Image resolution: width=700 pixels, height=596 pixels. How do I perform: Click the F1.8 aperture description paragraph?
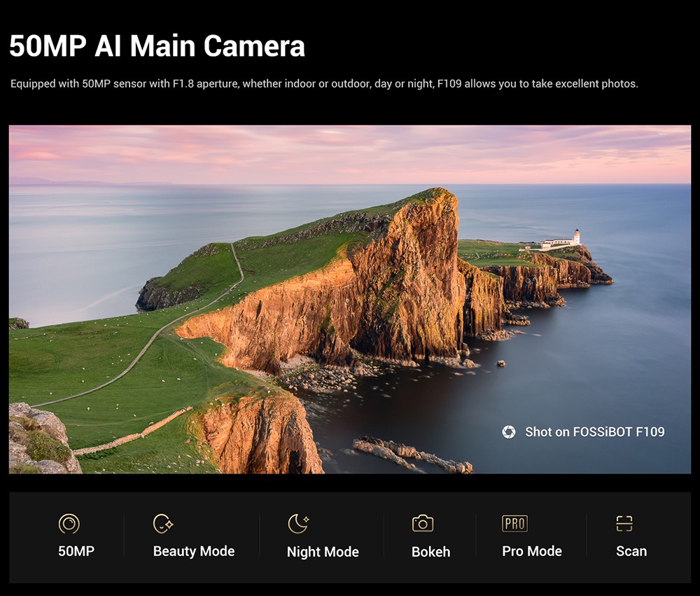(x=324, y=84)
